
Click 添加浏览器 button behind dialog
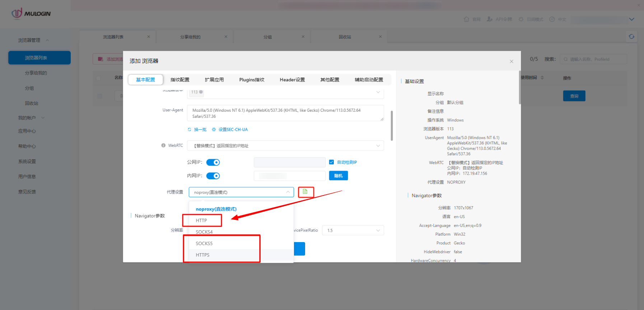coord(108,59)
